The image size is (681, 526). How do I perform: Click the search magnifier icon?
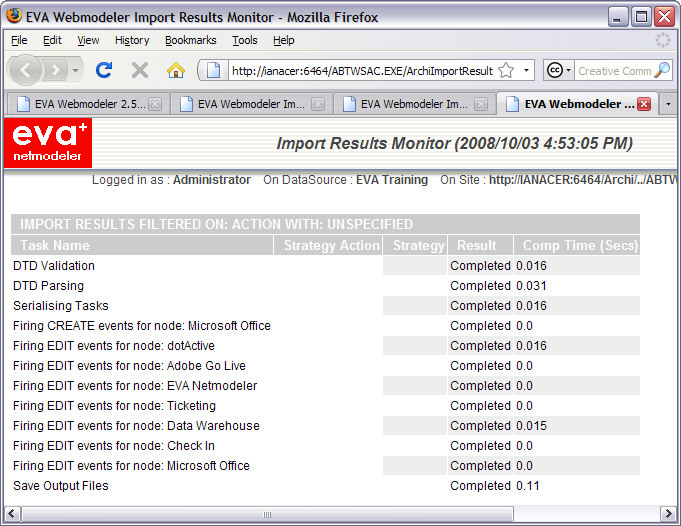(x=662, y=71)
